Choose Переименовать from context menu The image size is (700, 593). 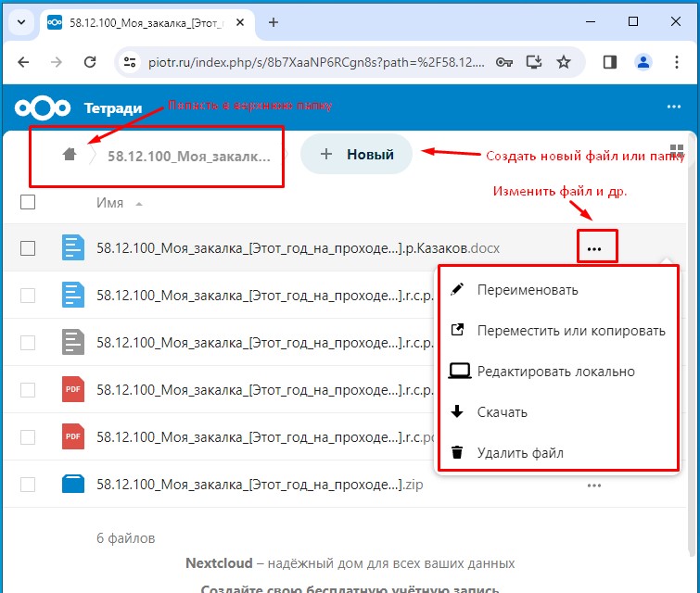coord(527,290)
